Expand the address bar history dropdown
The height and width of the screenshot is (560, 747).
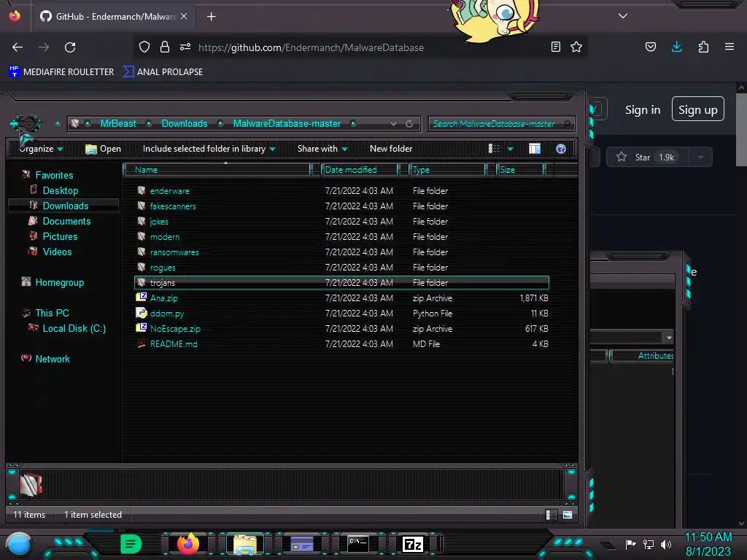[x=393, y=124]
